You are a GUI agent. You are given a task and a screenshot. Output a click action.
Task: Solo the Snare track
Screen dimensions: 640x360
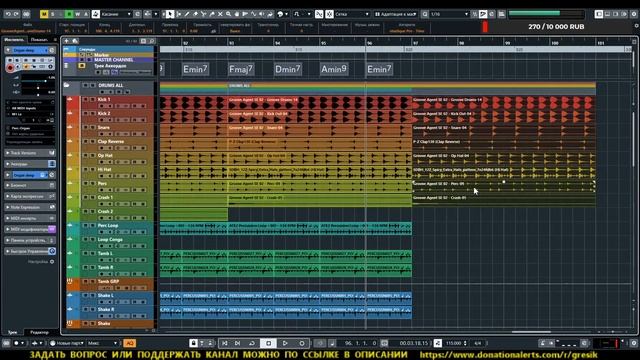(93, 127)
